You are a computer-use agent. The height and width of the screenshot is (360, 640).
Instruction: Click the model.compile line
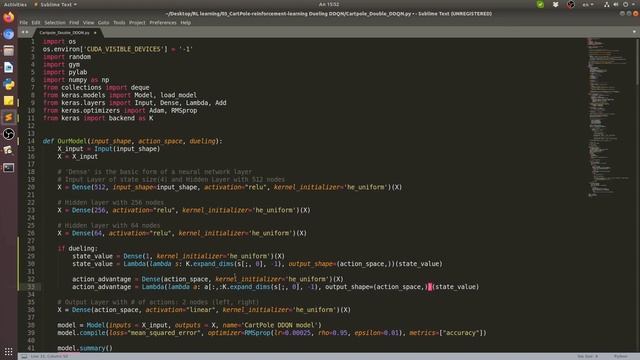click(x=272, y=333)
